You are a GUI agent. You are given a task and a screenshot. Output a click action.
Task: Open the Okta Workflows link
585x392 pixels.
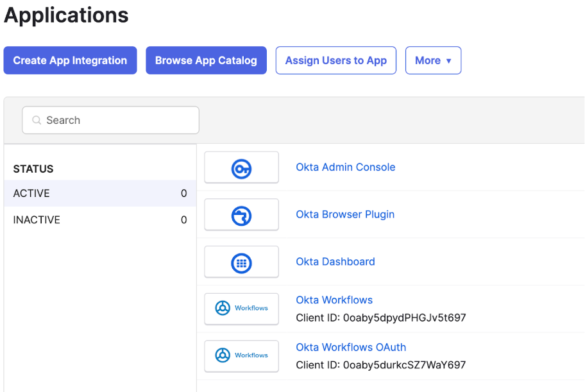click(x=334, y=300)
